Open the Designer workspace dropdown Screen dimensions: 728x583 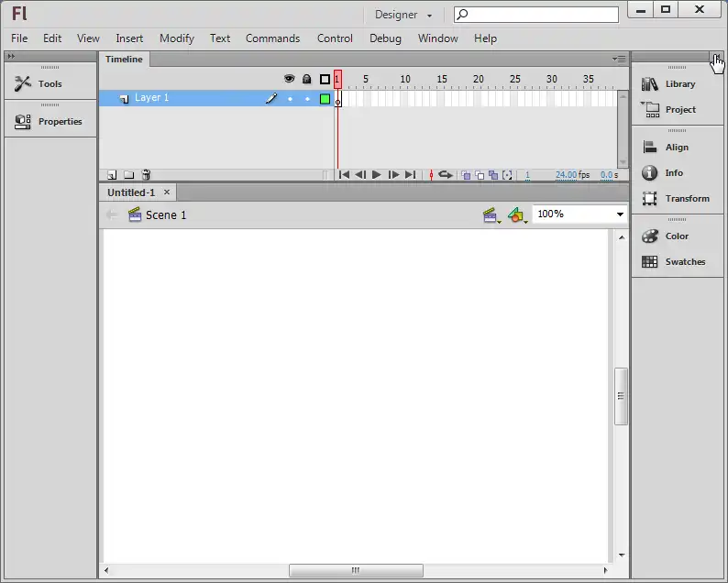point(403,15)
